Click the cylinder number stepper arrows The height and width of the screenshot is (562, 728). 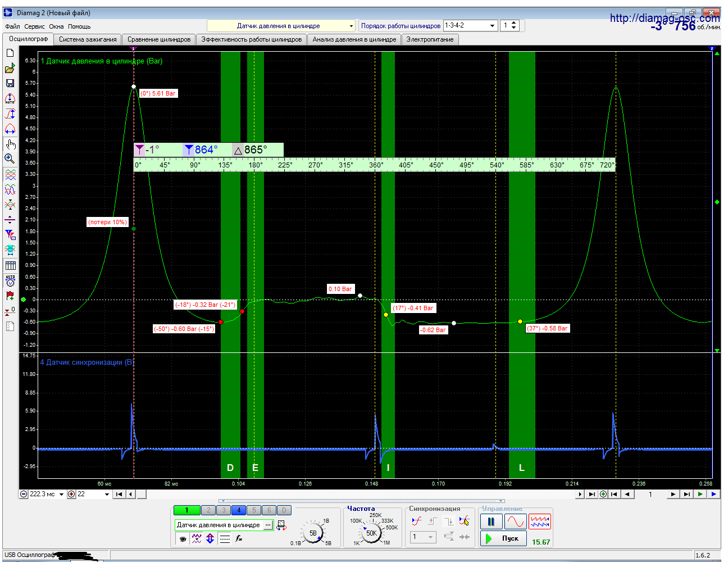(514, 26)
